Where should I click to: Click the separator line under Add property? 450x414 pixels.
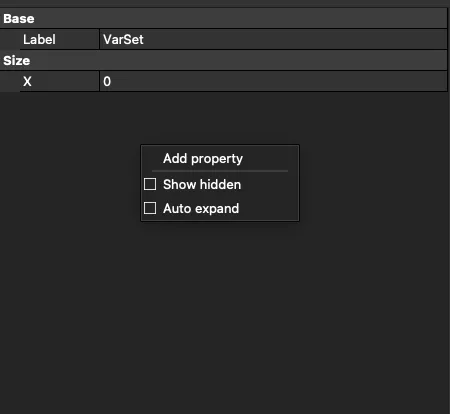click(220, 171)
